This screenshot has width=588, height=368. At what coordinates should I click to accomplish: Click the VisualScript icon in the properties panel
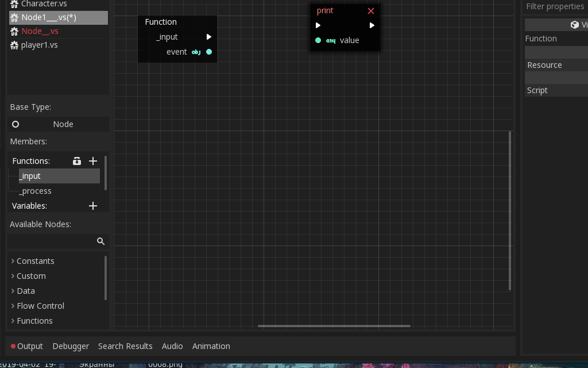(x=575, y=24)
